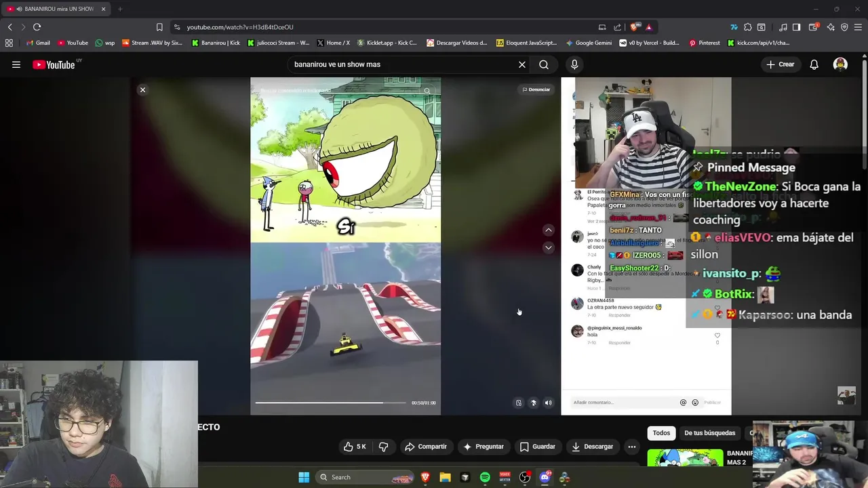Click the up arrow beside the clip
Image resolution: width=868 pixels, height=488 pixels.
[549, 230]
